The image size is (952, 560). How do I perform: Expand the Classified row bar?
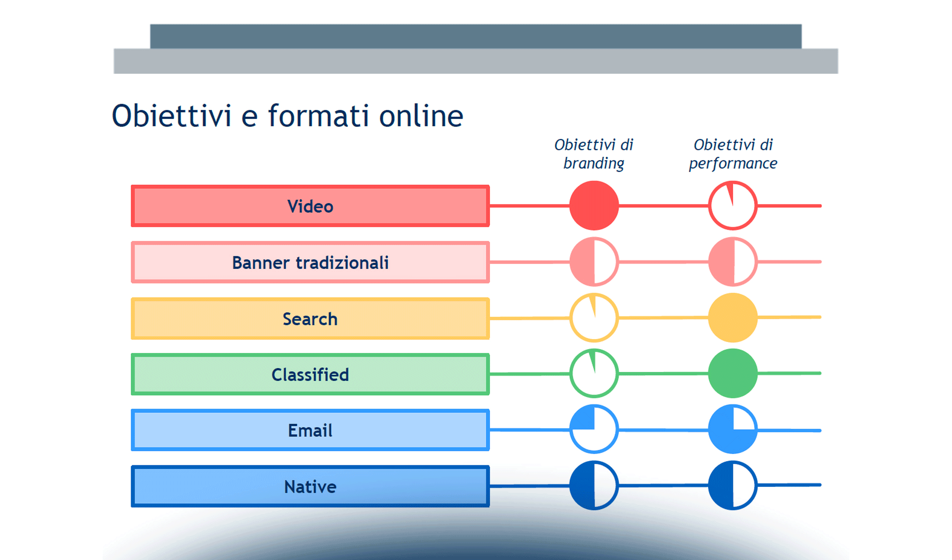tap(310, 374)
